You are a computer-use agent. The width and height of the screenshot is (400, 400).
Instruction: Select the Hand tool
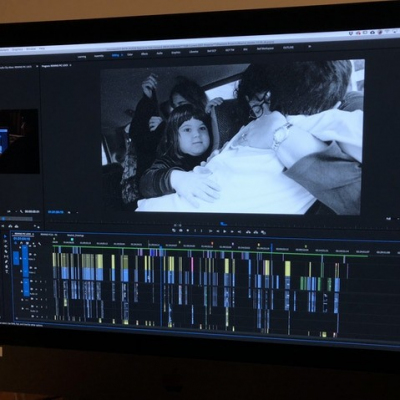6,266
